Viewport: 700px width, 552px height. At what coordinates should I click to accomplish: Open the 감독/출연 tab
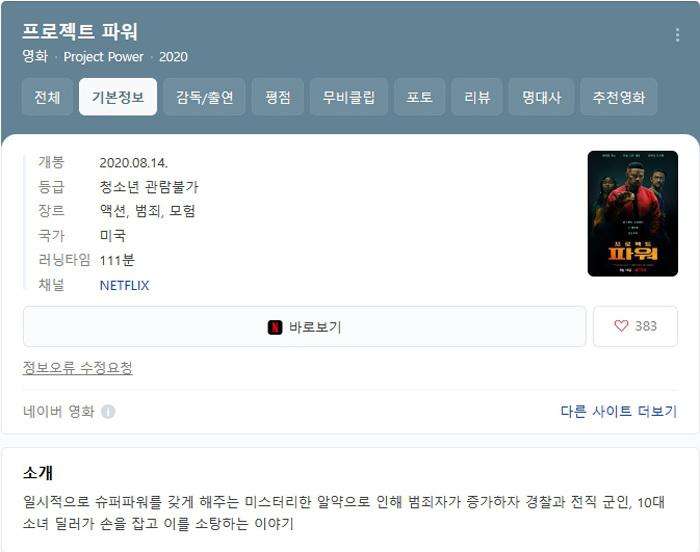[x=204, y=97]
